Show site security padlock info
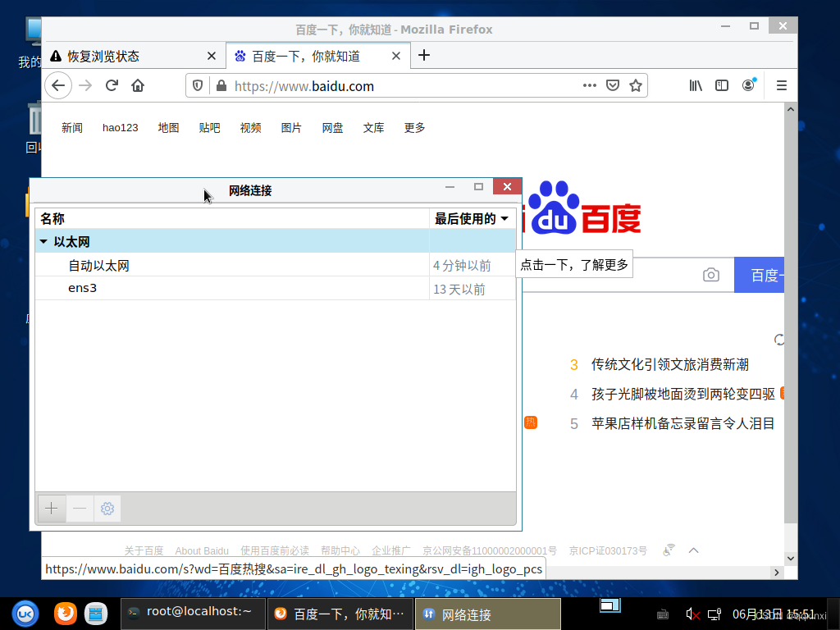 click(221, 85)
